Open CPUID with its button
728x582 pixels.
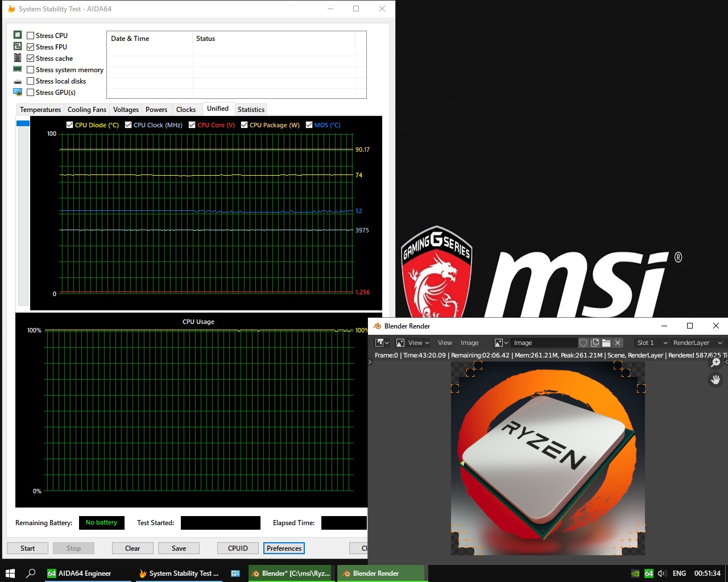[238, 548]
